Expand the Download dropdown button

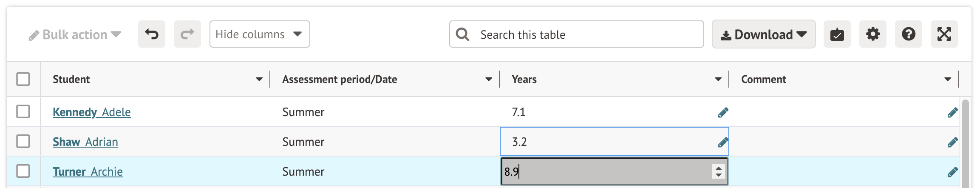pyautogui.click(x=763, y=34)
